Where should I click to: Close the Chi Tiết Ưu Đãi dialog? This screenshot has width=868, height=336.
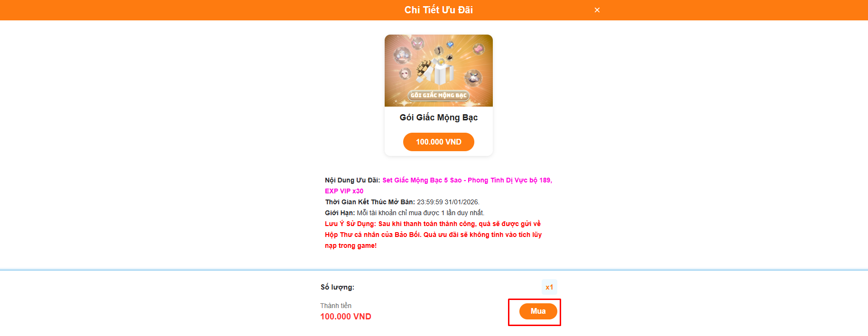click(597, 10)
